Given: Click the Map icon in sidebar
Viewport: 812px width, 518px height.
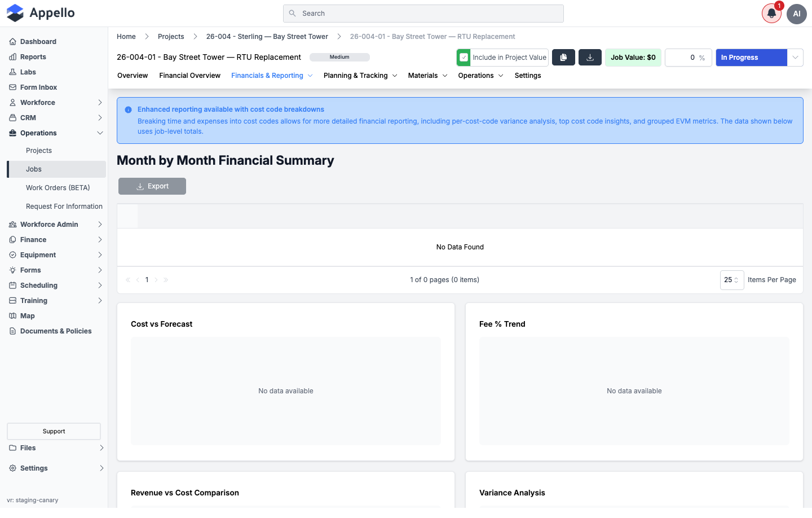Looking at the screenshot, I should (x=12, y=316).
